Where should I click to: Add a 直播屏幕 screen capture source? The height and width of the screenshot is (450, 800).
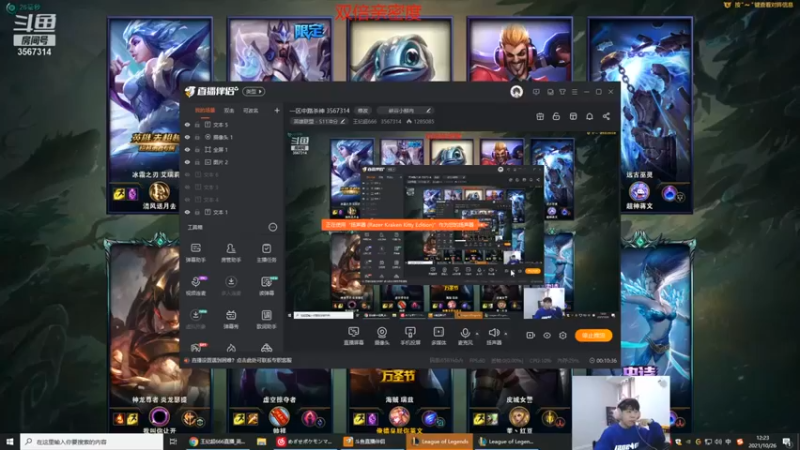(x=353, y=336)
